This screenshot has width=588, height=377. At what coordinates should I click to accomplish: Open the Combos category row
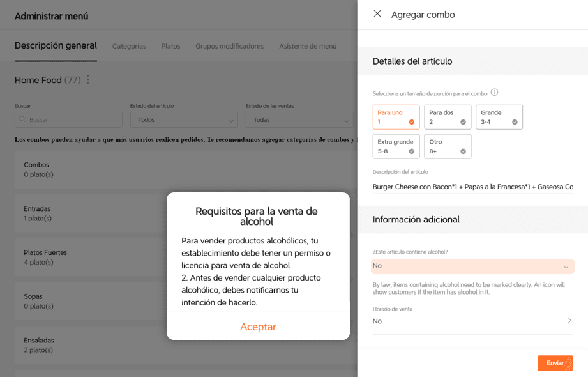pos(186,169)
